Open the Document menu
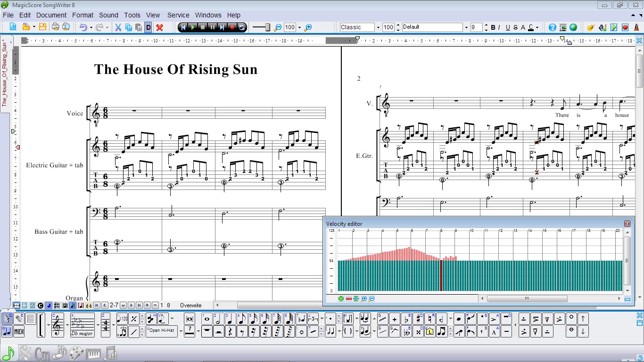 (x=51, y=15)
